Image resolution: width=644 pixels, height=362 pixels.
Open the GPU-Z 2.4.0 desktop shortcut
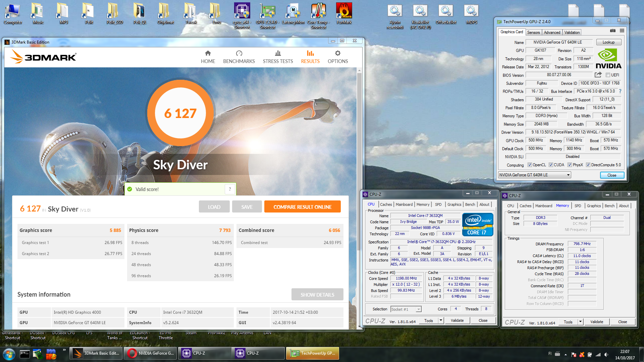[x=267, y=16]
